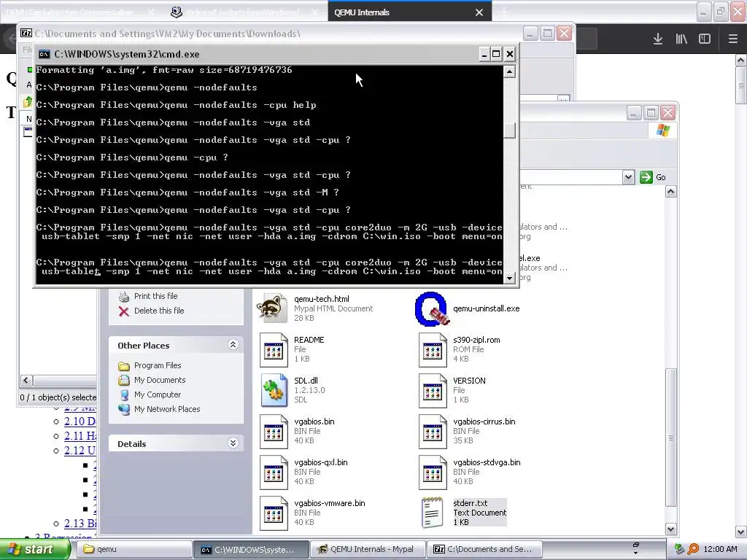Switch to the 7-Zip taskbar button
Viewport: 747px width, 560px height.
[x=484, y=549]
